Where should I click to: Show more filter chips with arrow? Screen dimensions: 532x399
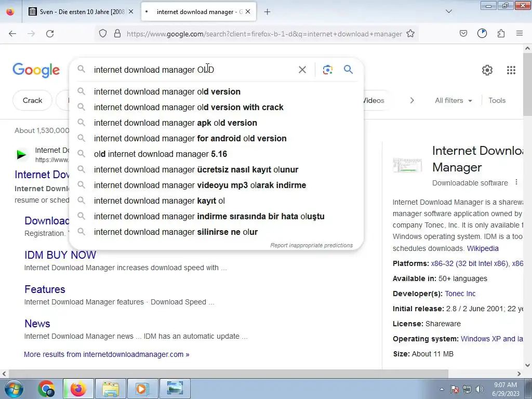click(412, 100)
